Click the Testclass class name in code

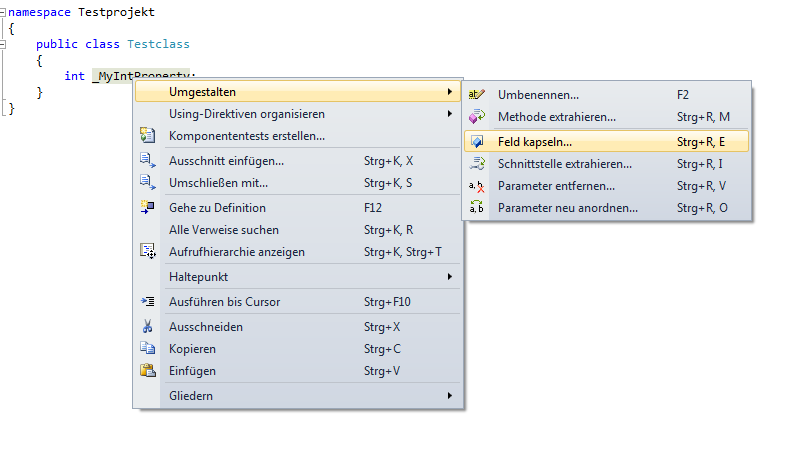click(x=158, y=45)
